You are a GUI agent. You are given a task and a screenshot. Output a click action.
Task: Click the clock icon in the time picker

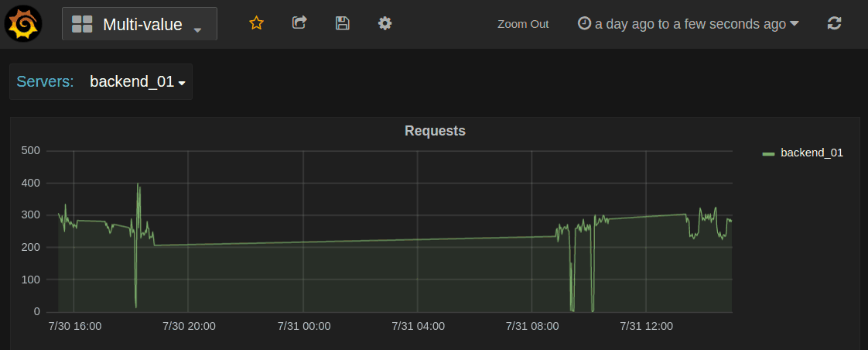[585, 23]
